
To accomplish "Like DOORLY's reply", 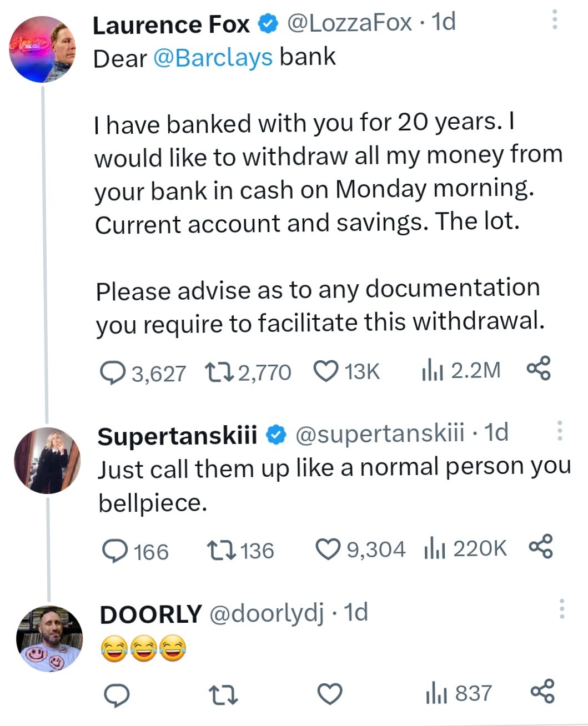I will (x=329, y=693).
